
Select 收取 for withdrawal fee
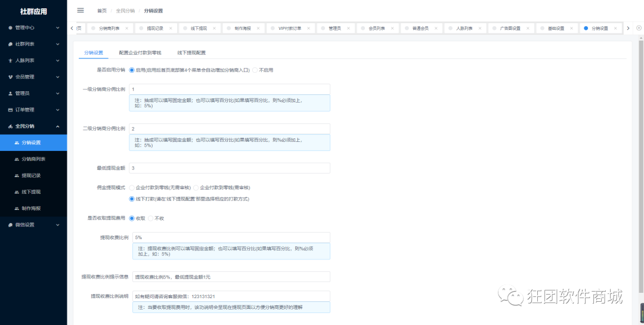(132, 218)
